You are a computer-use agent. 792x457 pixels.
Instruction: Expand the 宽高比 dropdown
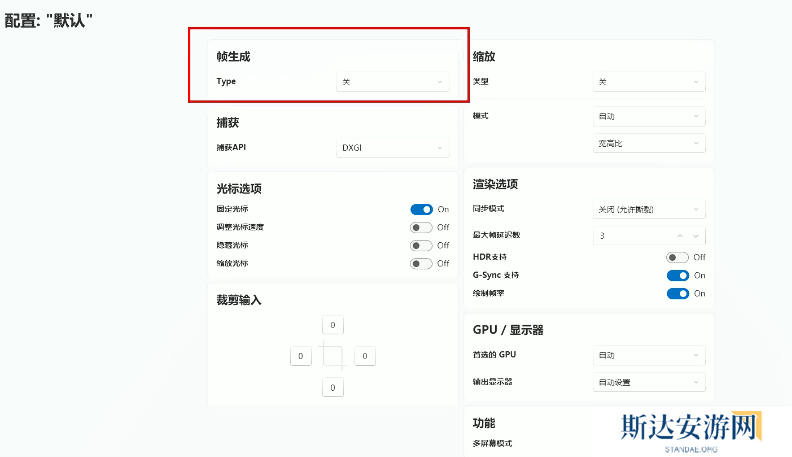(648, 144)
